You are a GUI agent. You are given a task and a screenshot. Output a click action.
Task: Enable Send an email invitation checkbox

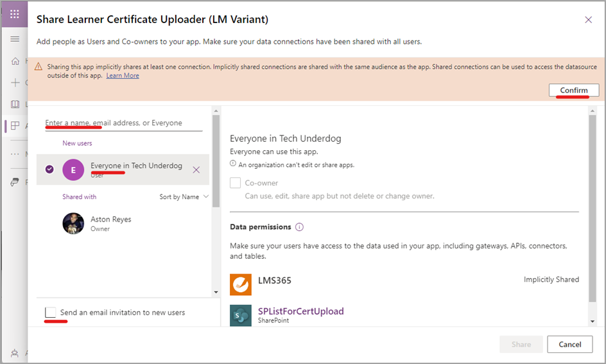coord(50,313)
